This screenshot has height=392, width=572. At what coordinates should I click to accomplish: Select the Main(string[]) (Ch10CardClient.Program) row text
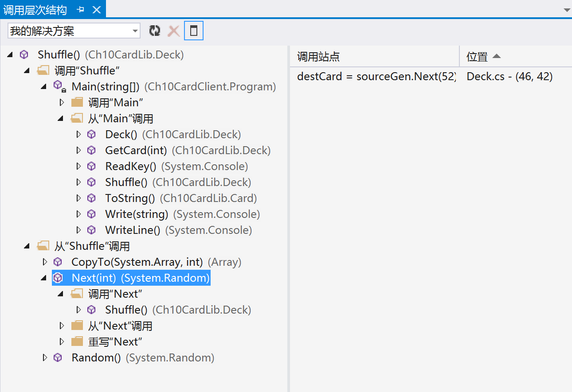[x=174, y=86]
